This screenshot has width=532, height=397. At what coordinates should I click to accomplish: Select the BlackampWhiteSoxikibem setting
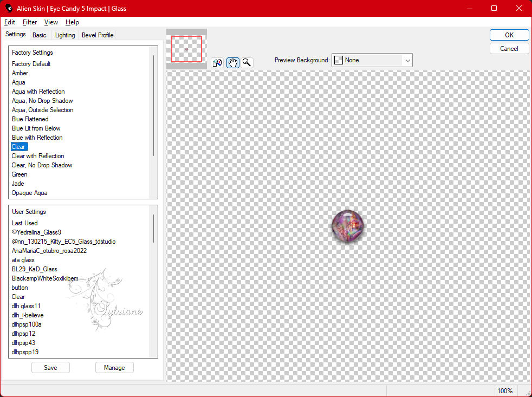[45, 278]
